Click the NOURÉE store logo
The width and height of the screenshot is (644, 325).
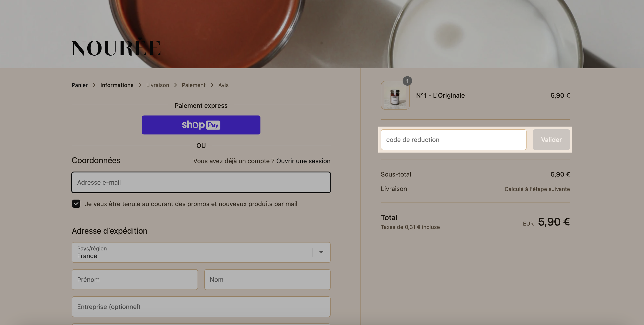(116, 47)
